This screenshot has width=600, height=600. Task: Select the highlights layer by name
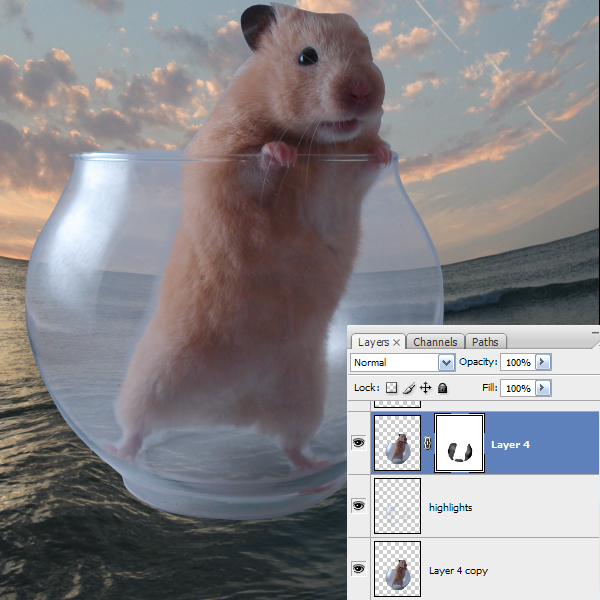pos(450,508)
